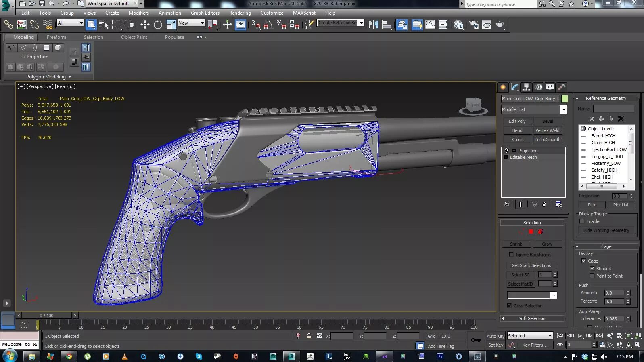Click the Render Production teapot icon
The width and height of the screenshot is (644, 362).
coord(500,25)
